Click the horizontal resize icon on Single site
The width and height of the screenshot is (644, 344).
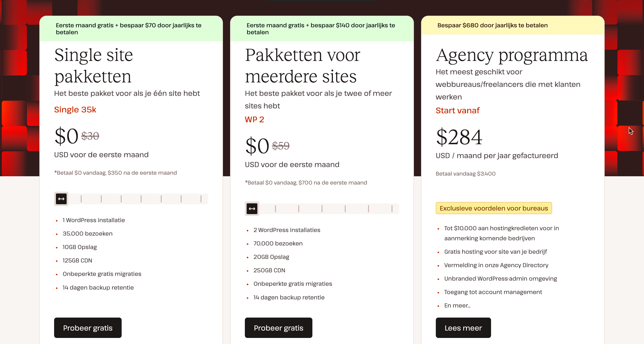point(61,198)
